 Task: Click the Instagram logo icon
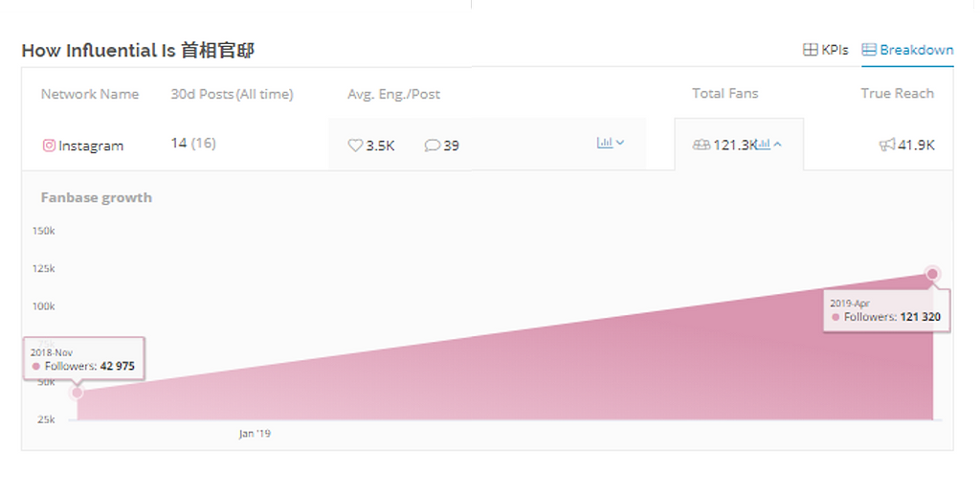pyautogui.click(x=49, y=146)
